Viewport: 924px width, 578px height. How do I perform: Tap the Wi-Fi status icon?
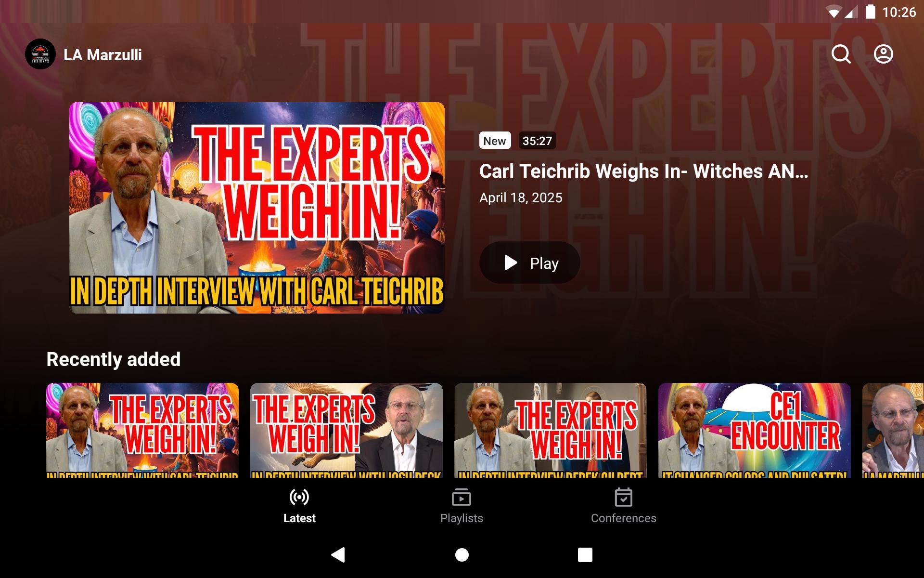[x=833, y=12]
